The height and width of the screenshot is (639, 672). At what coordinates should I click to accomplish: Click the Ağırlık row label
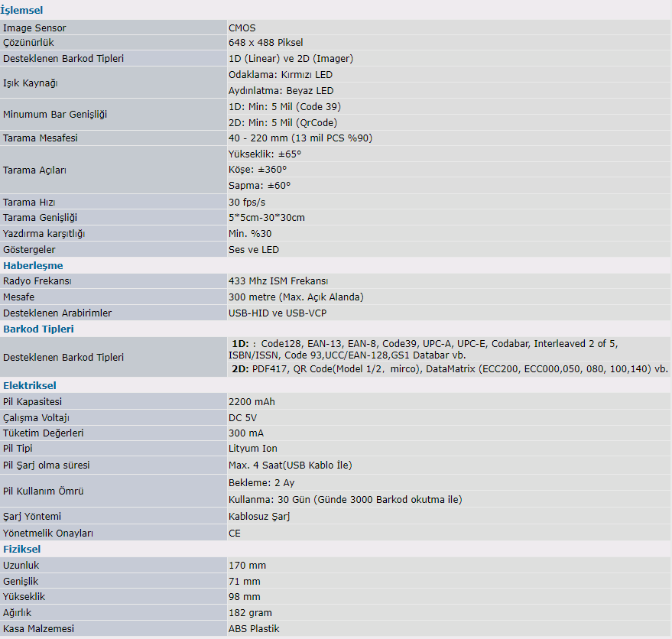pos(21,612)
